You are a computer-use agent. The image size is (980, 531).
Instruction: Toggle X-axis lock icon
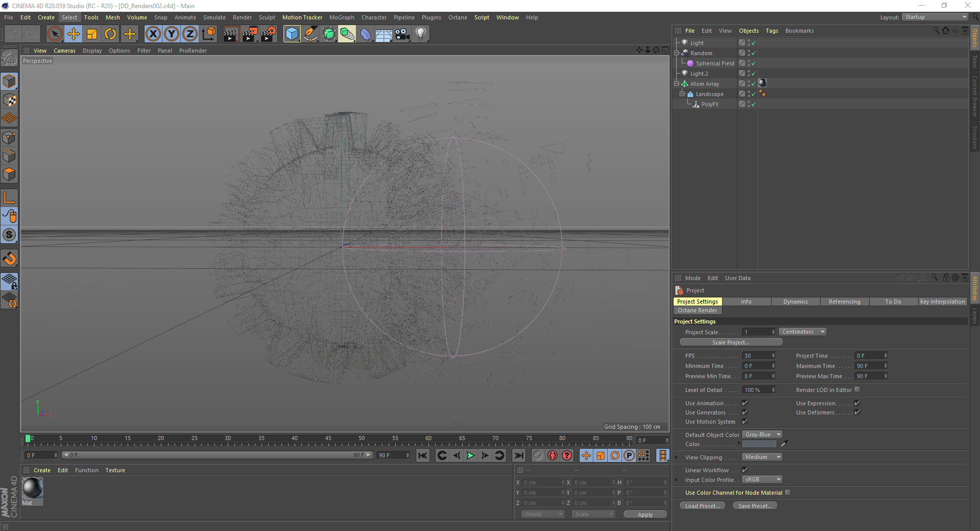153,34
